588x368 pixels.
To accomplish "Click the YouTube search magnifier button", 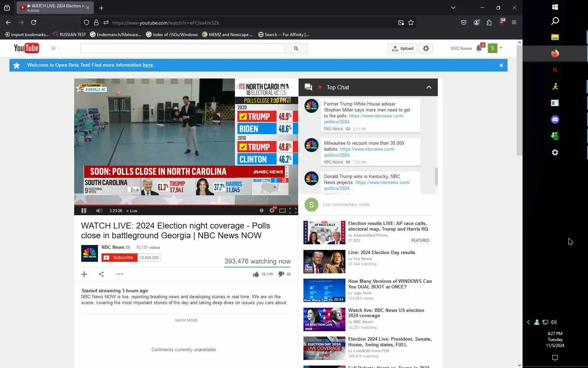I will 296,48.
